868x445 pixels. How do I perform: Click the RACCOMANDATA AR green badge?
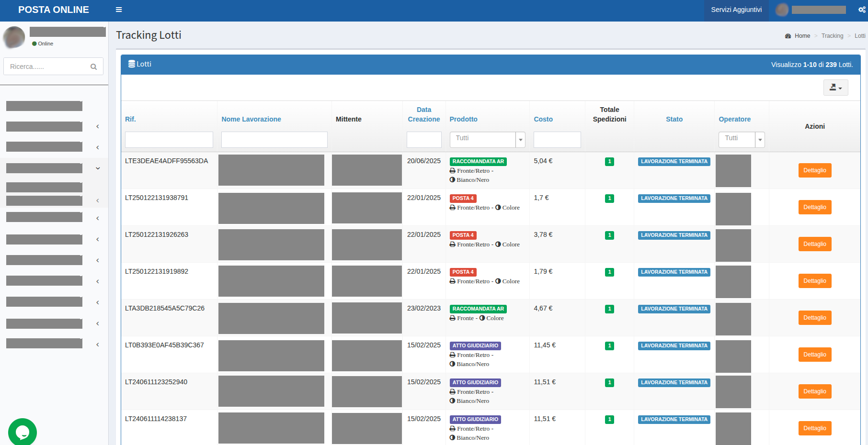(x=478, y=162)
